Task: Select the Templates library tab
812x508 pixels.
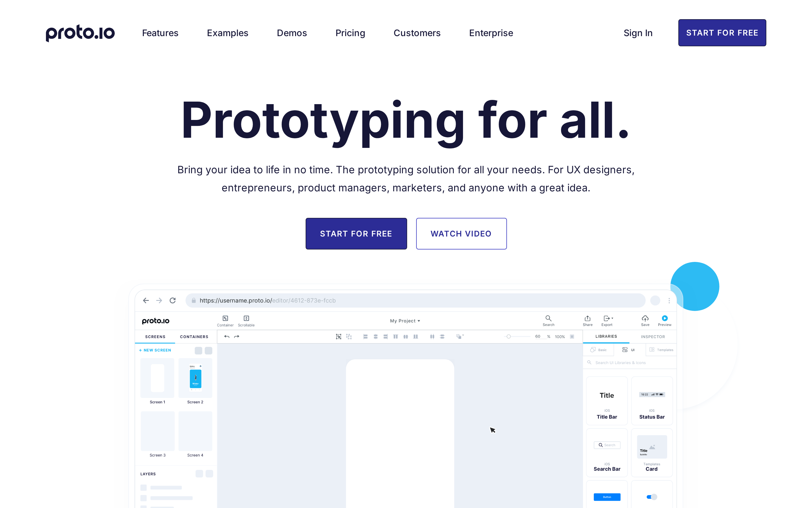Action: coord(661,350)
